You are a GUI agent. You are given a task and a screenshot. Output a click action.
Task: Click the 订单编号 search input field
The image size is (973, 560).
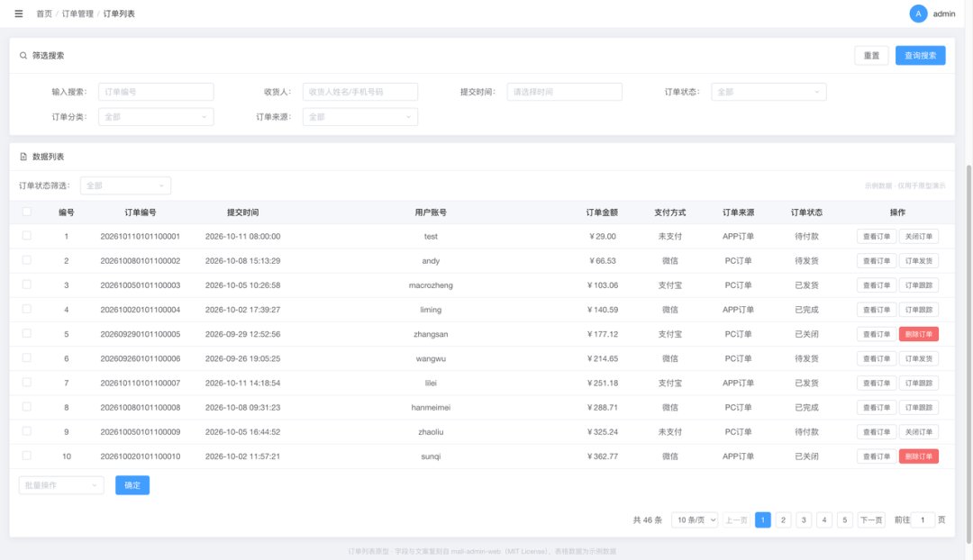click(156, 92)
